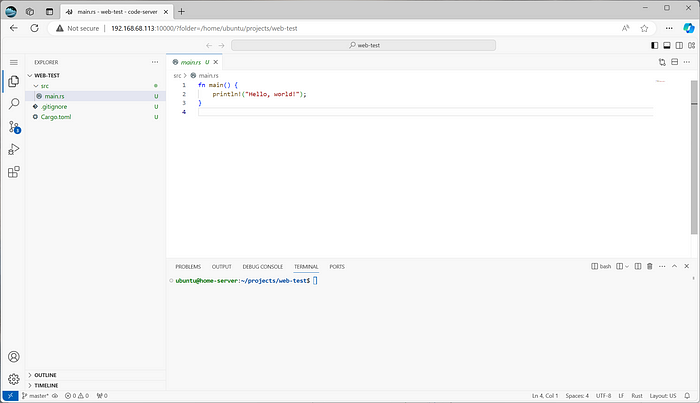Image resolution: width=700 pixels, height=403 pixels.
Task: Click the Manage gear icon
Action: [14, 379]
